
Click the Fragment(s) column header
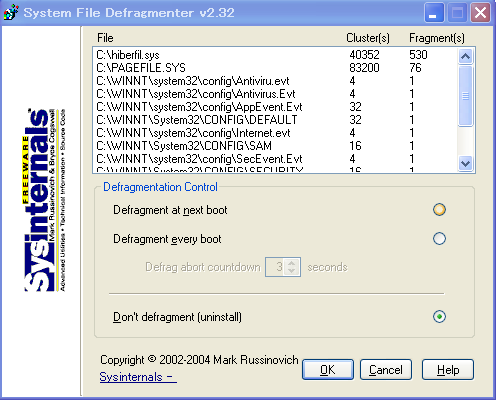tap(437, 38)
